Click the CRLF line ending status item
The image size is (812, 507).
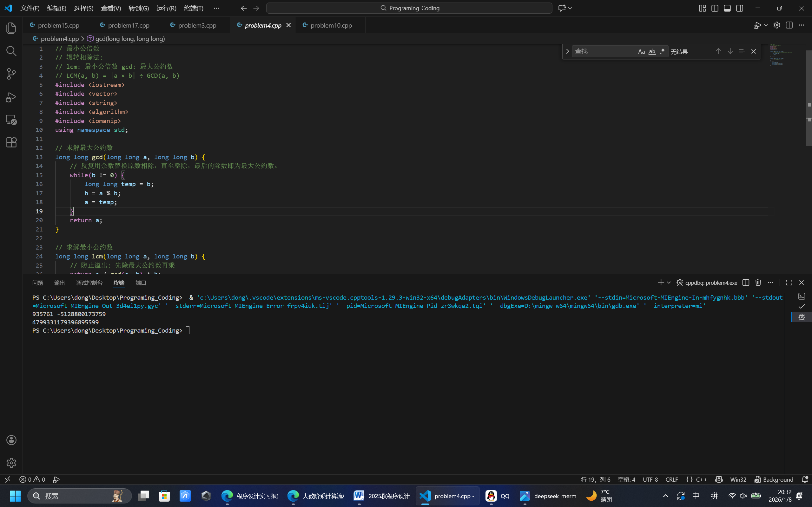coord(671,479)
